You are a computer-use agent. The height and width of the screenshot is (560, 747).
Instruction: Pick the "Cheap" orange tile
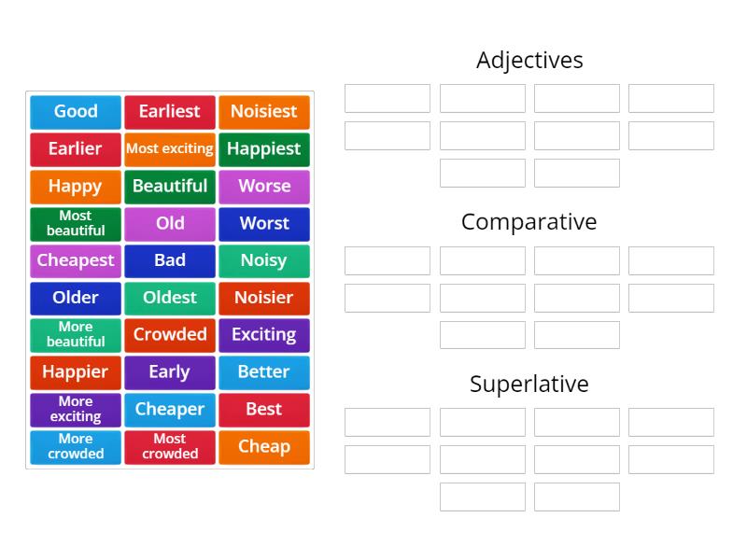[x=264, y=447]
